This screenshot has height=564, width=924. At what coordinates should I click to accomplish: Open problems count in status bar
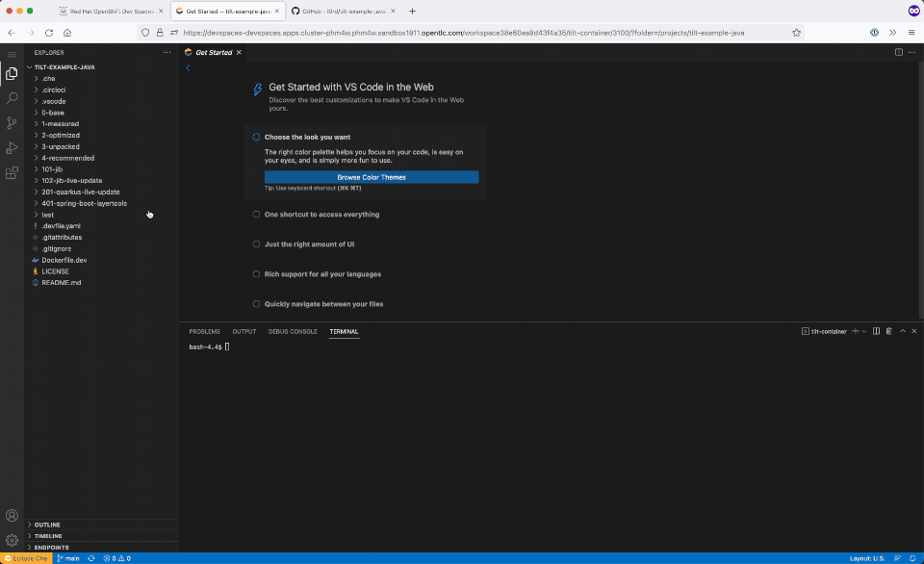click(x=116, y=558)
